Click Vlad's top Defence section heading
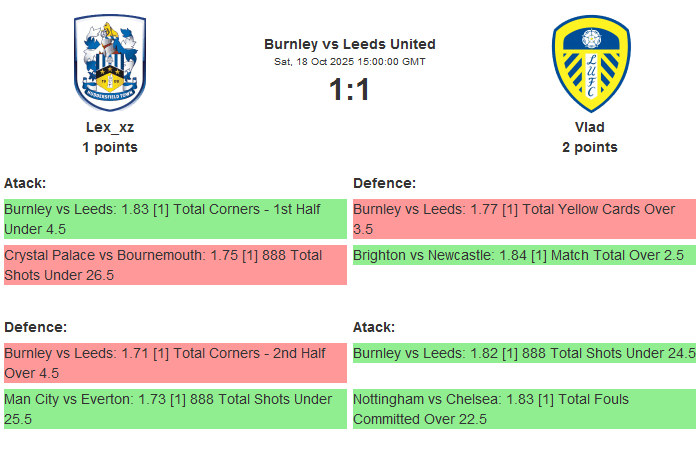Screen dimensions: 700x460 384,183
